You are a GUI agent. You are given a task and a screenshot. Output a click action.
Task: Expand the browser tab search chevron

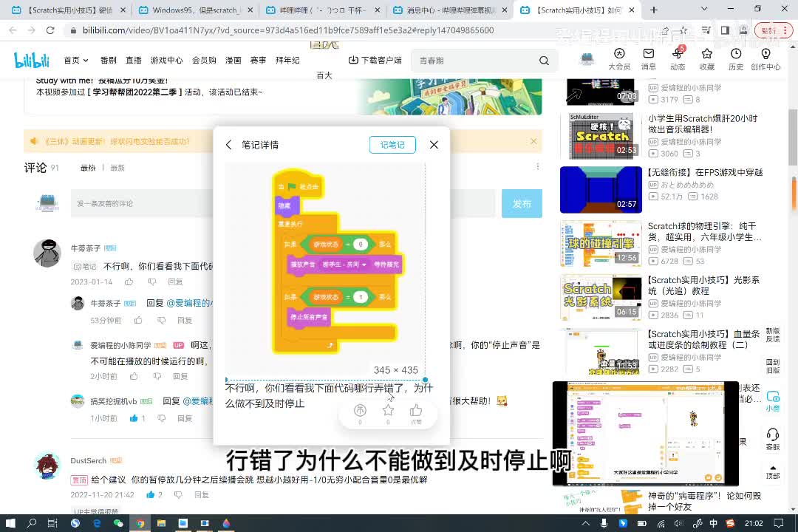704,9
